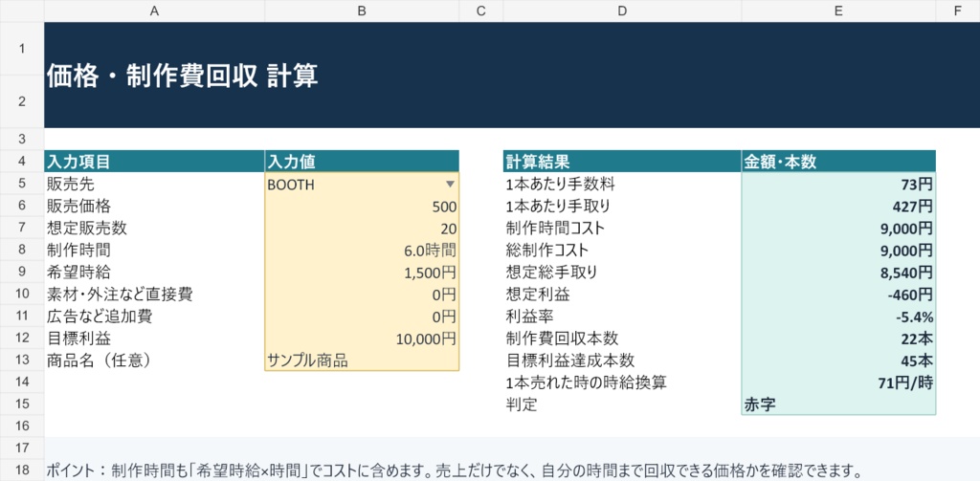Click the 71円/時 result cell
Image resolution: width=980 pixels, height=481 pixels.
click(838, 383)
